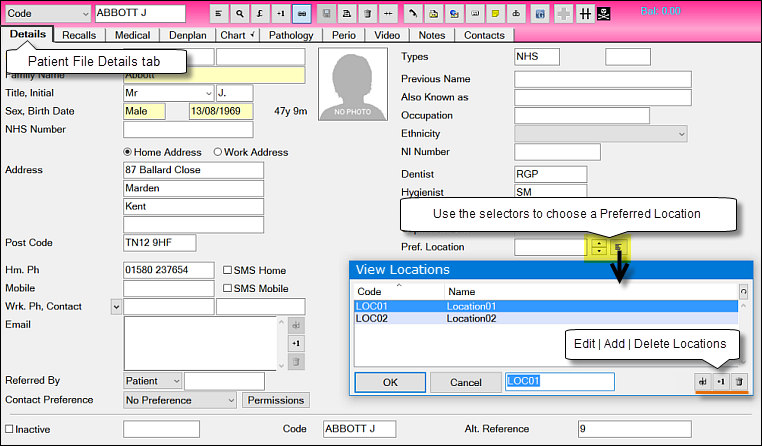Click the Delete location trash icon in View Locations
The image size is (762, 446).
[739, 382]
